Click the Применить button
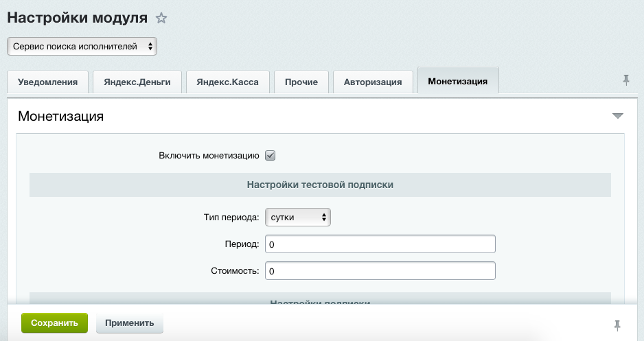Screen dimensions: 644x341 129,323
